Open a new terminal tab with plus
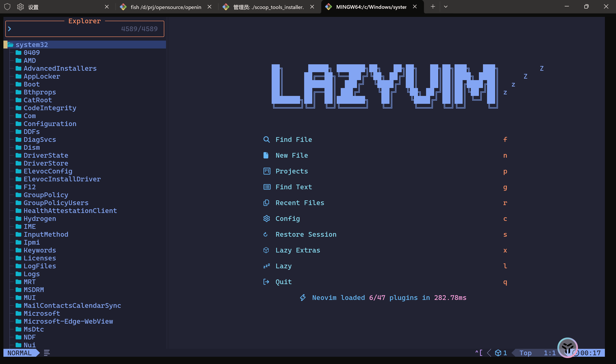This screenshot has height=364, width=616. (x=433, y=7)
